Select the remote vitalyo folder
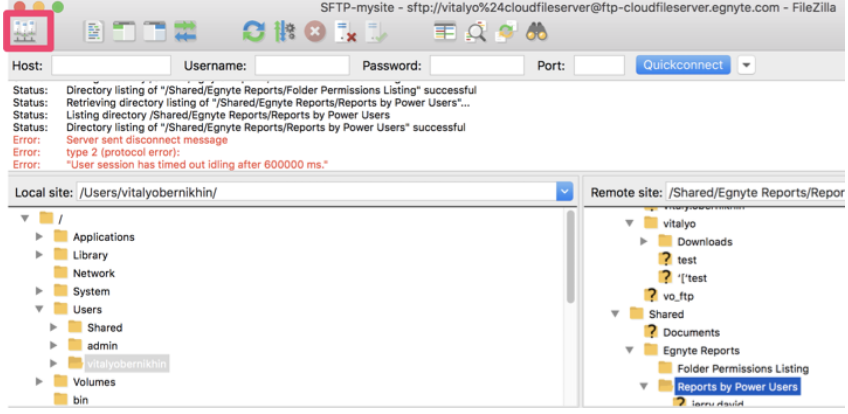The width and height of the screenshot is (848, 414). point(679,223)
